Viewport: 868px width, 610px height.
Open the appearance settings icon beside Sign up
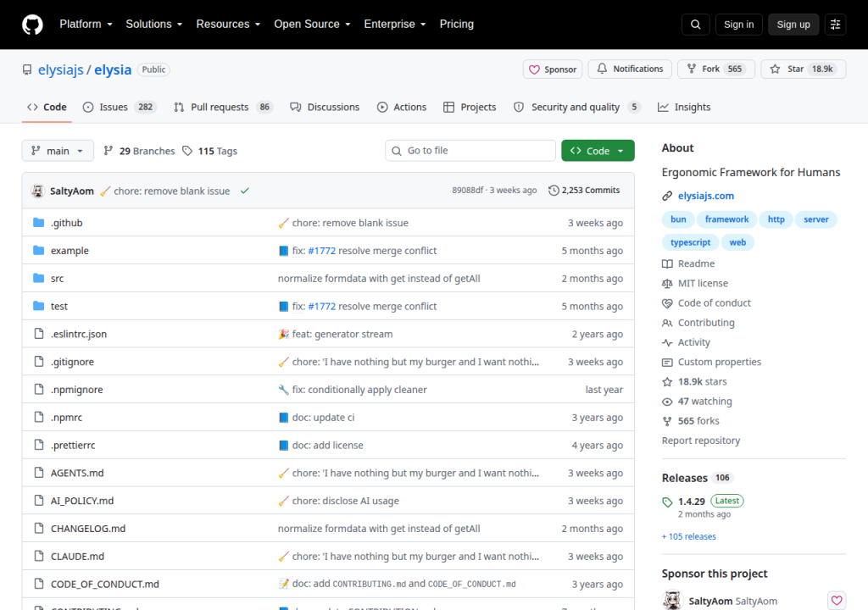[x=835, y=25]
